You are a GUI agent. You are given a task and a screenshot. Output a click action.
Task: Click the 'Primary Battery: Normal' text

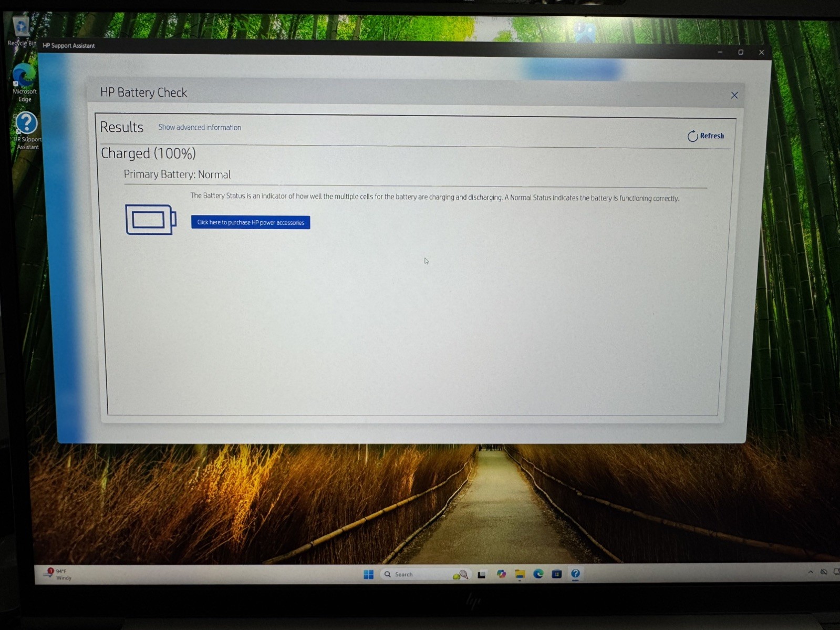(x=177, y=174)
